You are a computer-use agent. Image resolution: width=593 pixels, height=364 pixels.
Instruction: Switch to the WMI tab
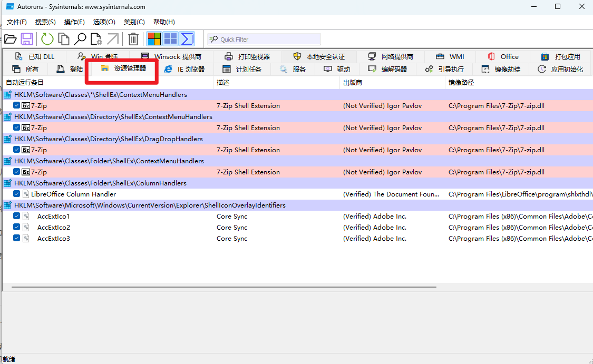pos(450,56)
